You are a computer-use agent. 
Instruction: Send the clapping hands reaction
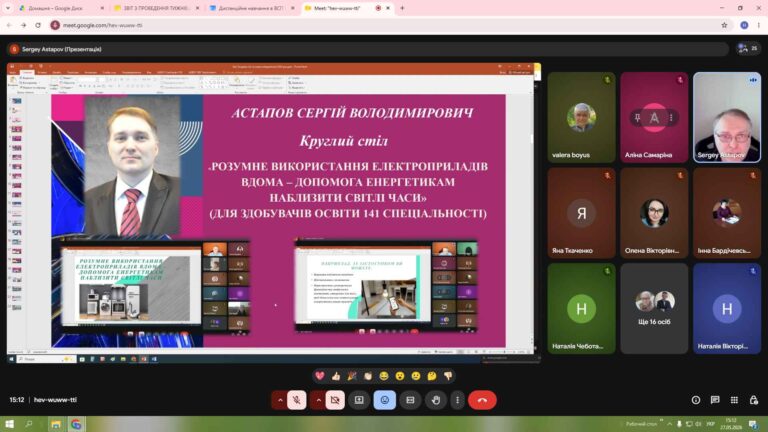pos(368,376)
